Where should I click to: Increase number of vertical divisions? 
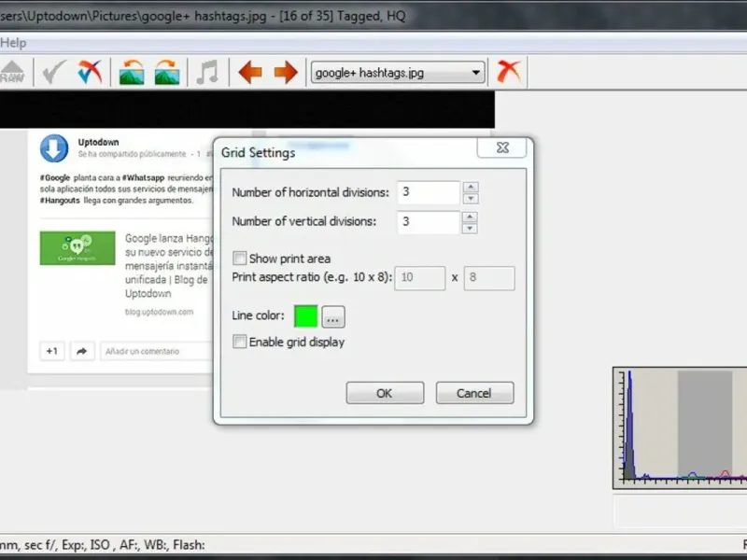470,217
